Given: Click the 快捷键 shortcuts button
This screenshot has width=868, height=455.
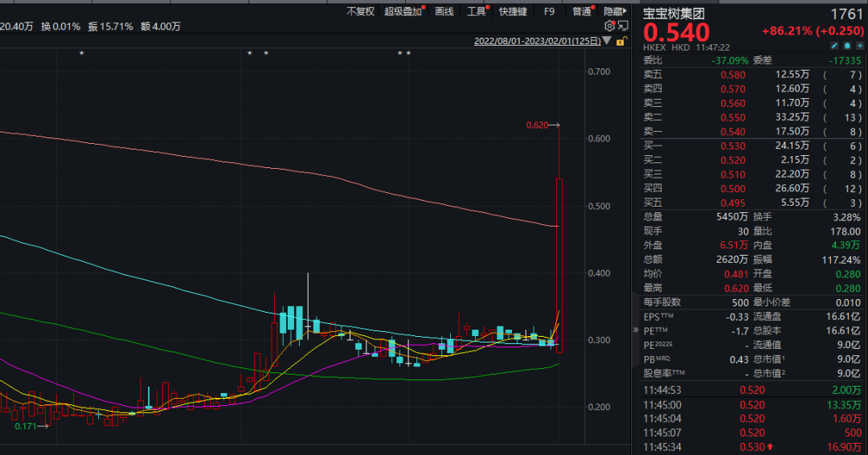Looking at the screenshot, I should [x=513, y=11].
